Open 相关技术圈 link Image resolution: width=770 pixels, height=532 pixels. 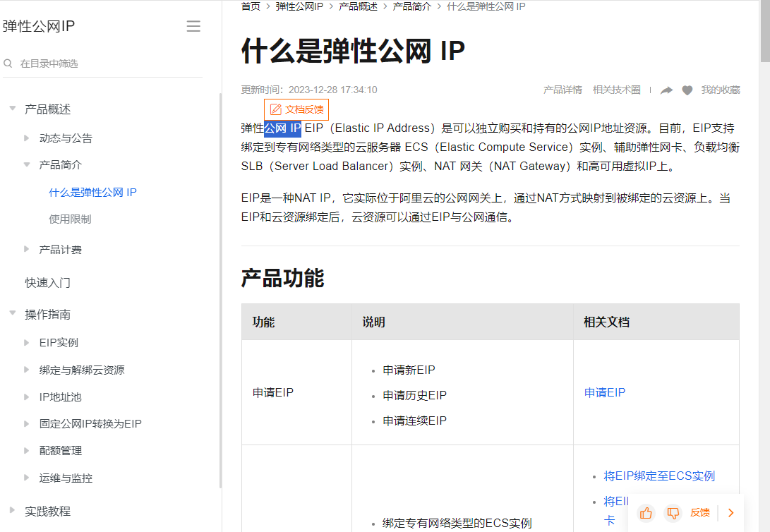click(617, 90)
